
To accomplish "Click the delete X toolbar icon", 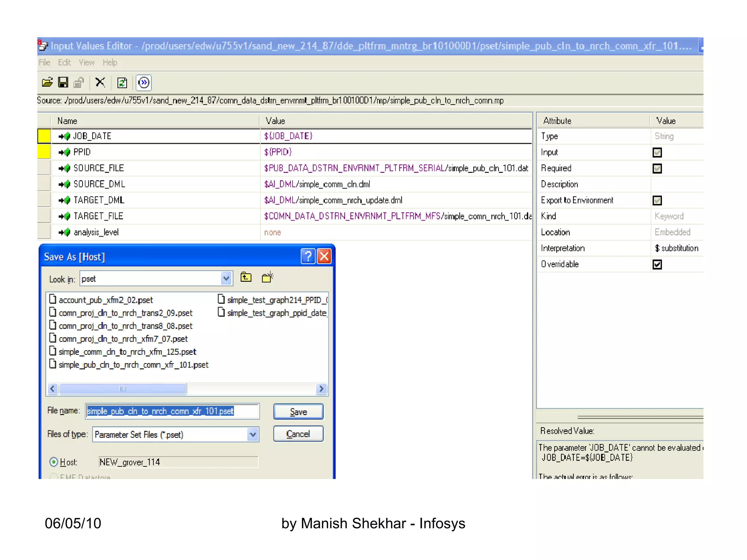I will click(100, 82).
